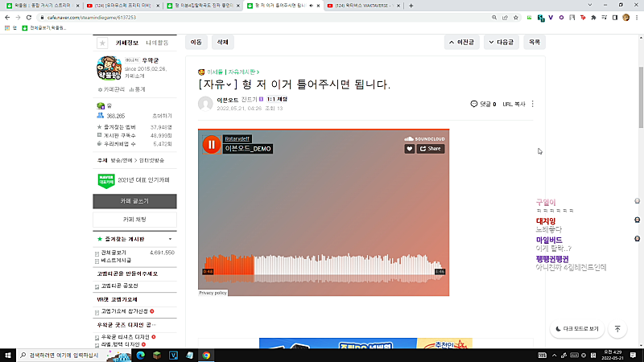Toggle the cafe favorite star icon
This screenshot has height=362, width=644.
(102, 43)
